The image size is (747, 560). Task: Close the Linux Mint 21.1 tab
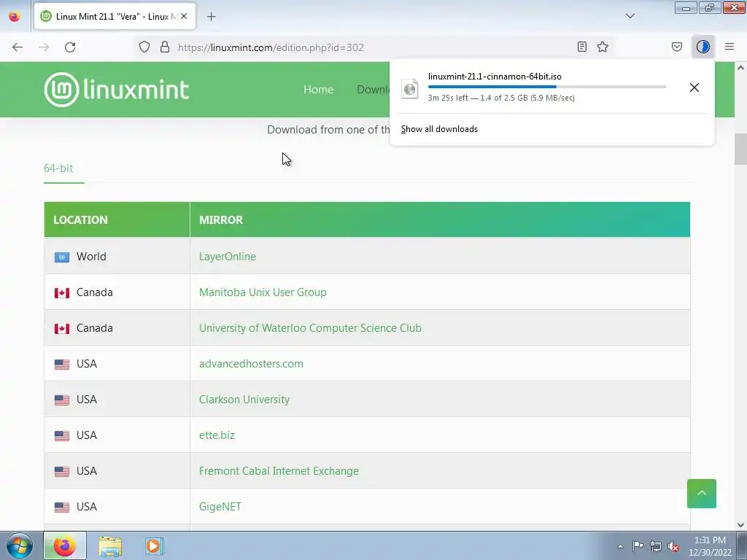tap(184, 16)
